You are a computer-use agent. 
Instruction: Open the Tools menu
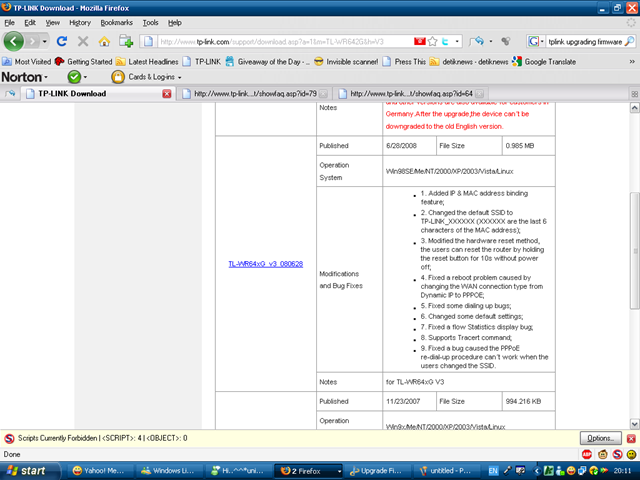coord(150,22)
